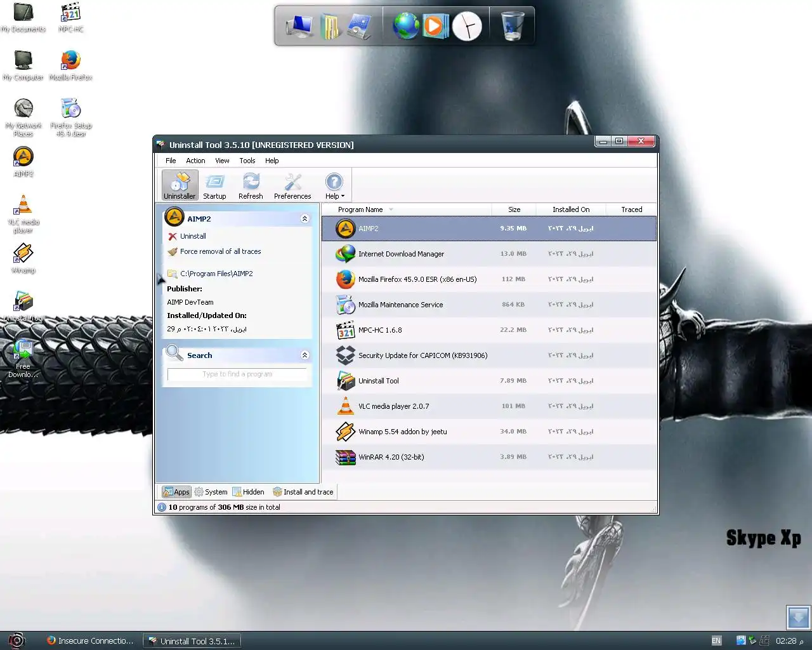Open Mozilla Firefox desktop shortcut
Viewport: 812px width, 650px height.
tap(71, 66)
